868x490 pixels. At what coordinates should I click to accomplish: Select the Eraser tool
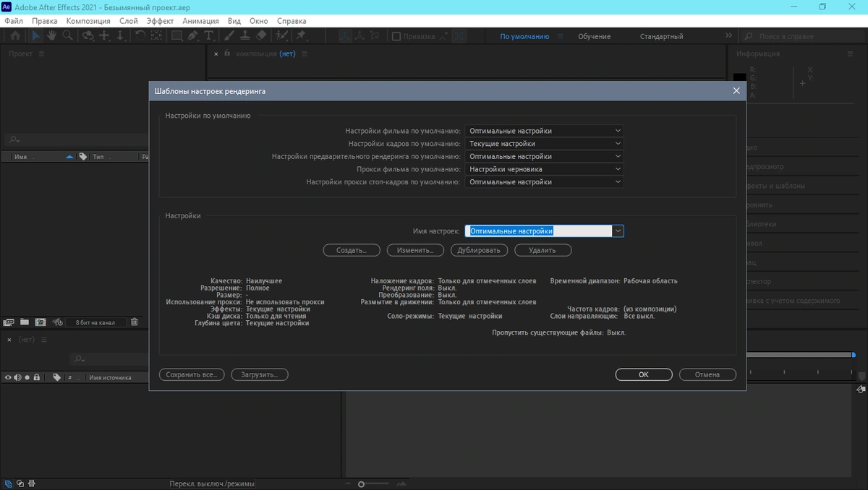tap(261, 35)
